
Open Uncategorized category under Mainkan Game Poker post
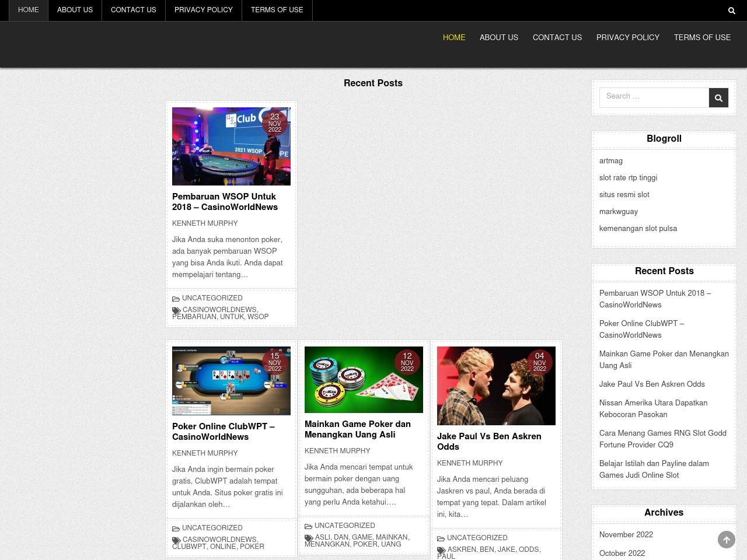(345, 526)
